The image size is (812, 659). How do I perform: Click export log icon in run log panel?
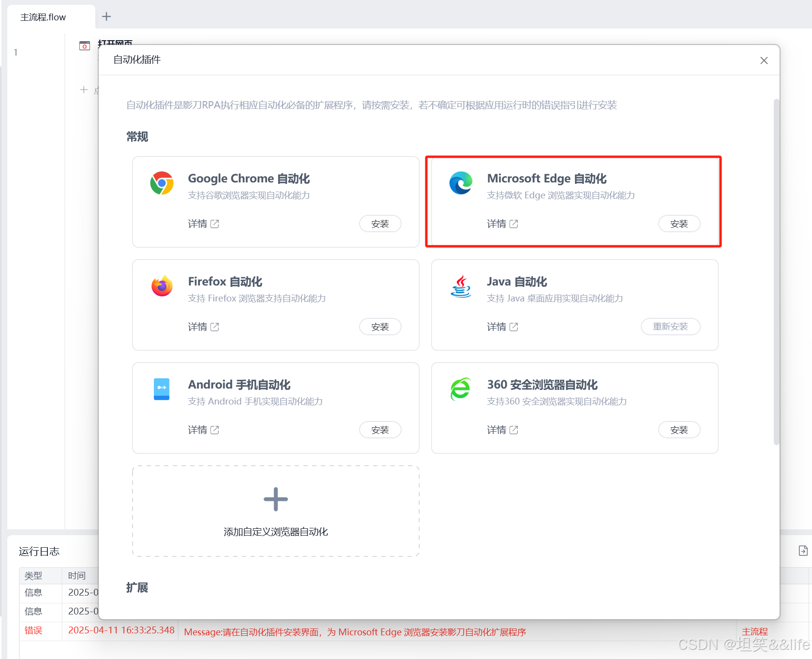[803, 551]
